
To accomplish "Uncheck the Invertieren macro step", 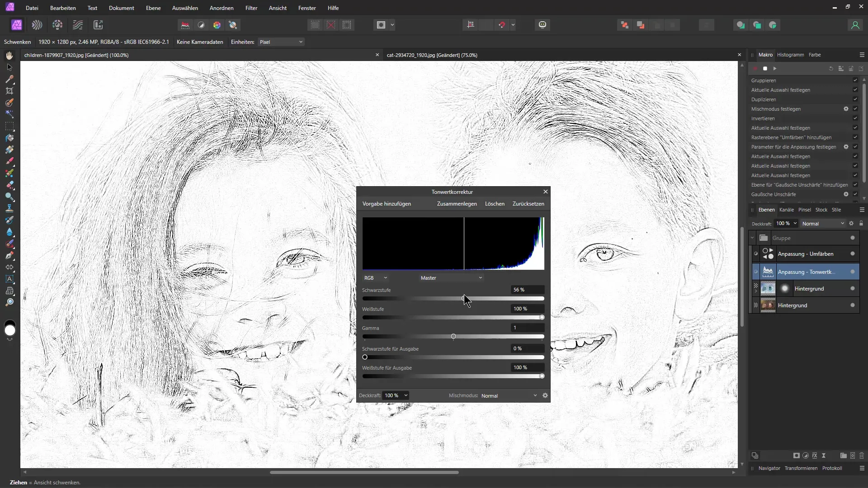I will 855,118.
